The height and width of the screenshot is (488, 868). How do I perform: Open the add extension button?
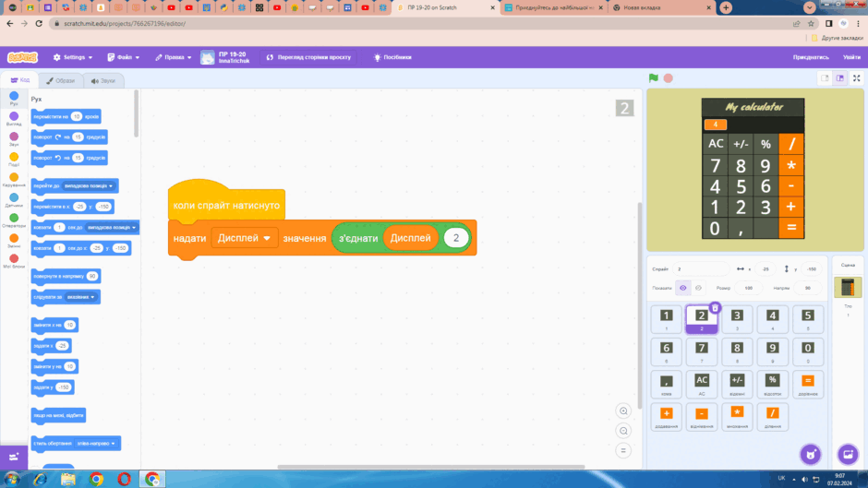point(14,457)
